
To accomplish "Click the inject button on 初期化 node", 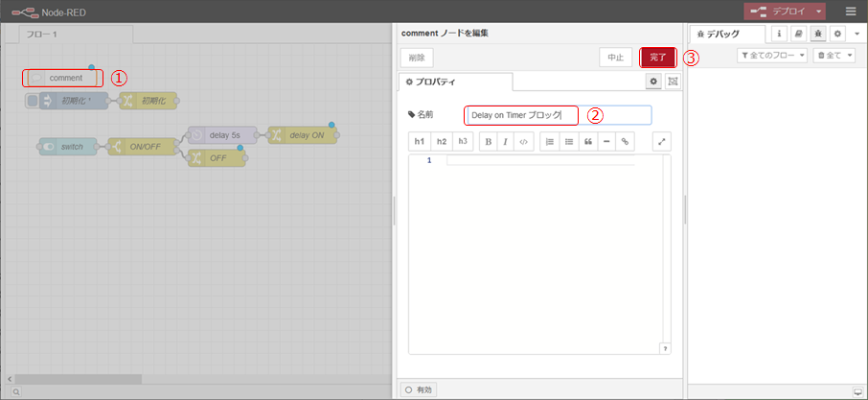I will click(33, 101).
